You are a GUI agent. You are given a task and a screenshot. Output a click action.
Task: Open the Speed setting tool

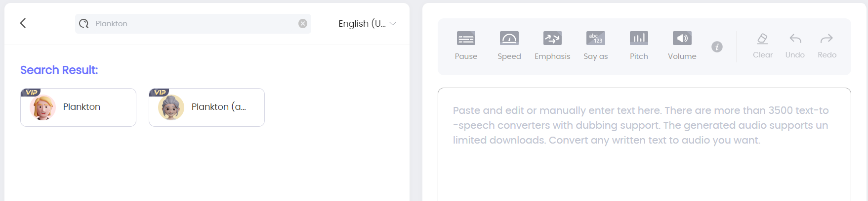click(509, 46)
